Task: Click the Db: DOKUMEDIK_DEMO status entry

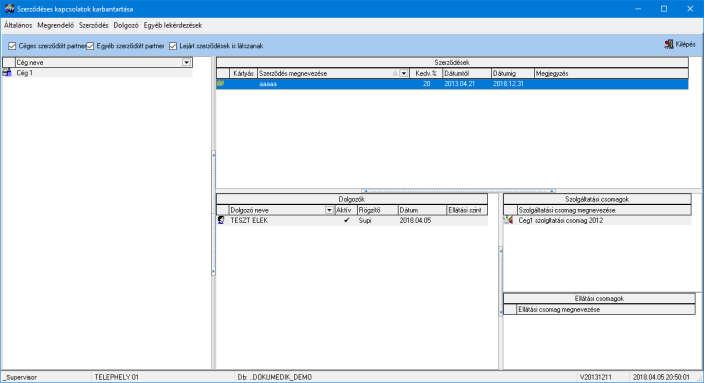Action: [x=275, y=378]
